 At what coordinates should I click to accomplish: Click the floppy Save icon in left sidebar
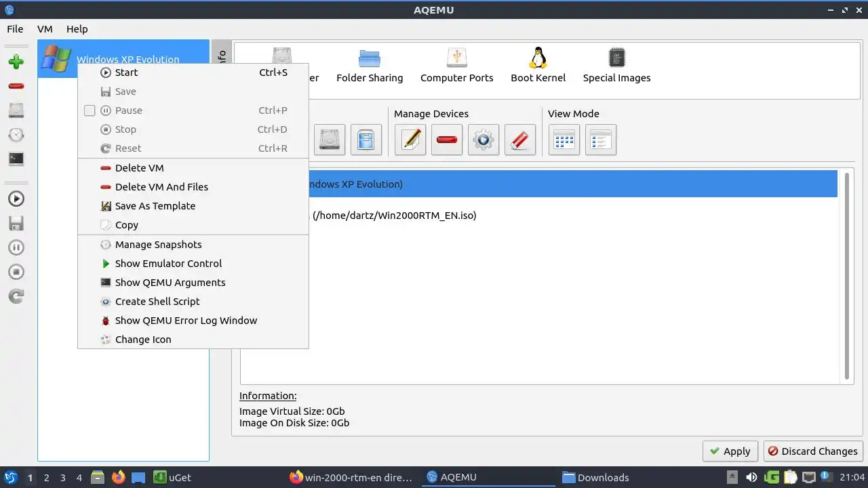[x=16, y=223]
